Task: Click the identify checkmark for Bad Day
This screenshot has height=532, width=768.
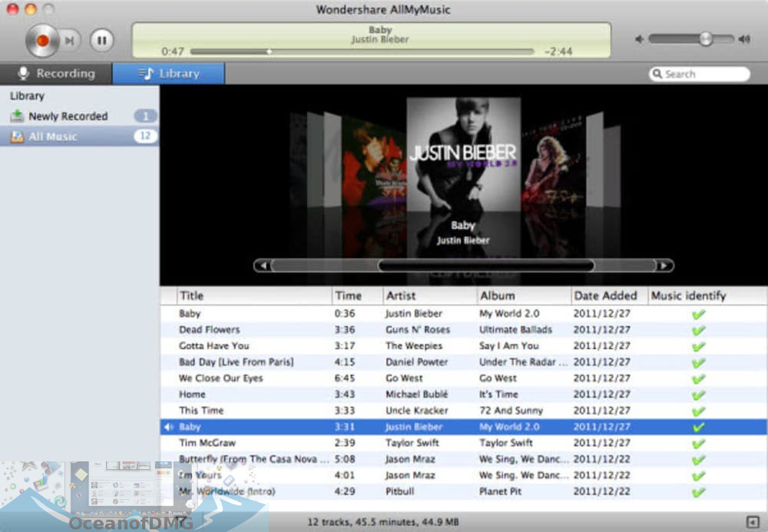Action: [699, 362]
